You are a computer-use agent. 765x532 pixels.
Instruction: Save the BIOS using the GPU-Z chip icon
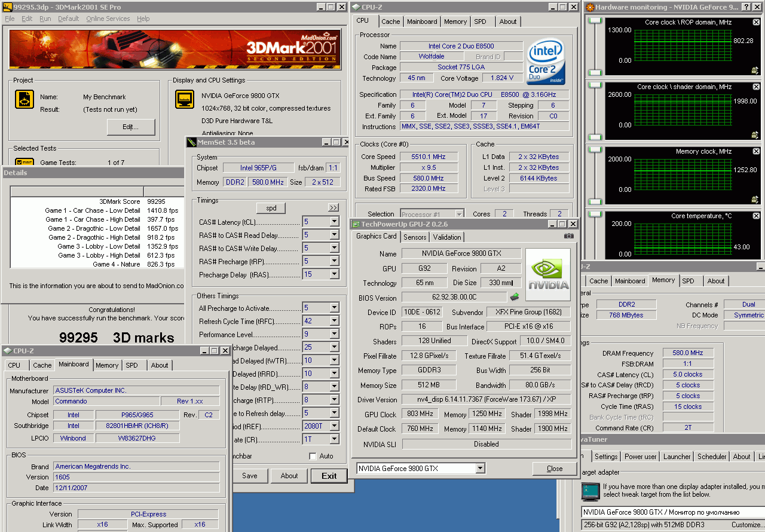[x=514, y=296]
